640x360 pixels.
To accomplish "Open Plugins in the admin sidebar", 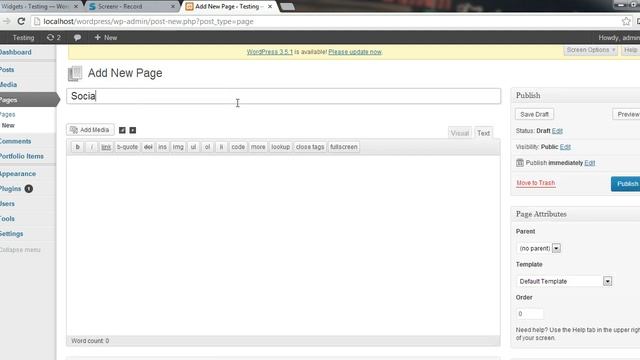I will (x=11, y=189).
